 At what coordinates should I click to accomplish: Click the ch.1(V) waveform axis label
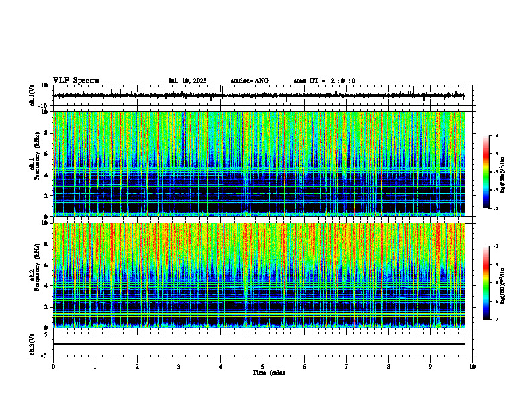[x=32, y=95]
